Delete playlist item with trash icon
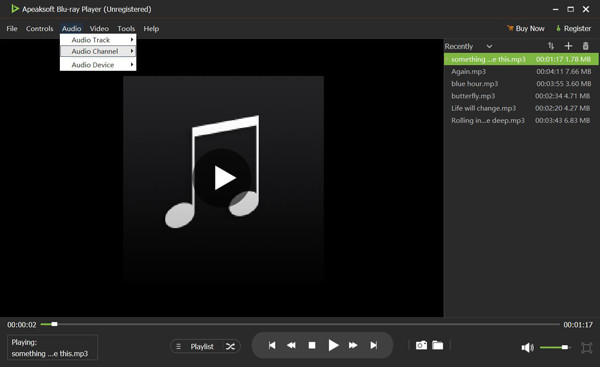 (585, 46)
